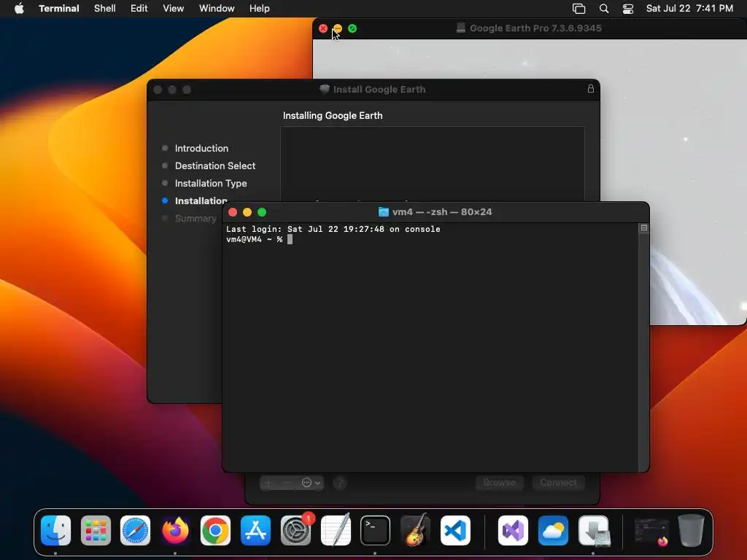
Task: Click the Installer disk icon in Dock
Action: click(x=593, y=531)
